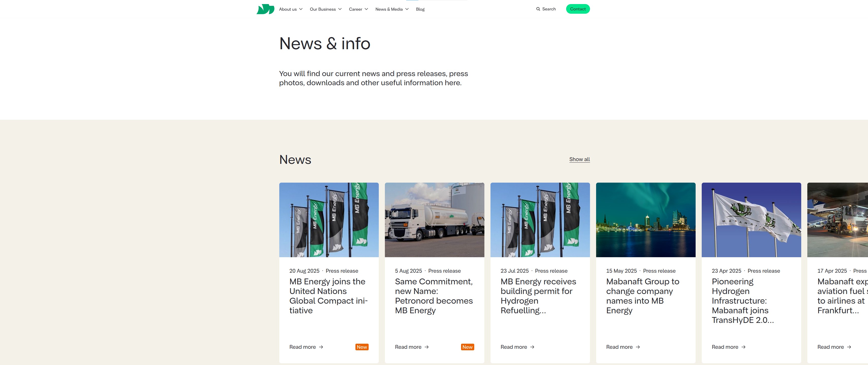868x365 pixels.
Task: Click the 17 Apr 2025 date text
Action: coord(832,271)
